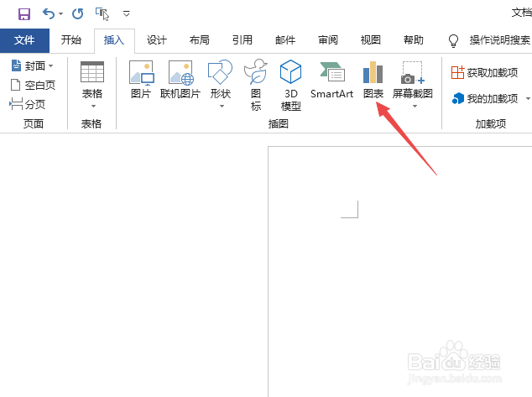
Task: Click 获取加载项 (Get Add-ins)
Action: point(484,72)
